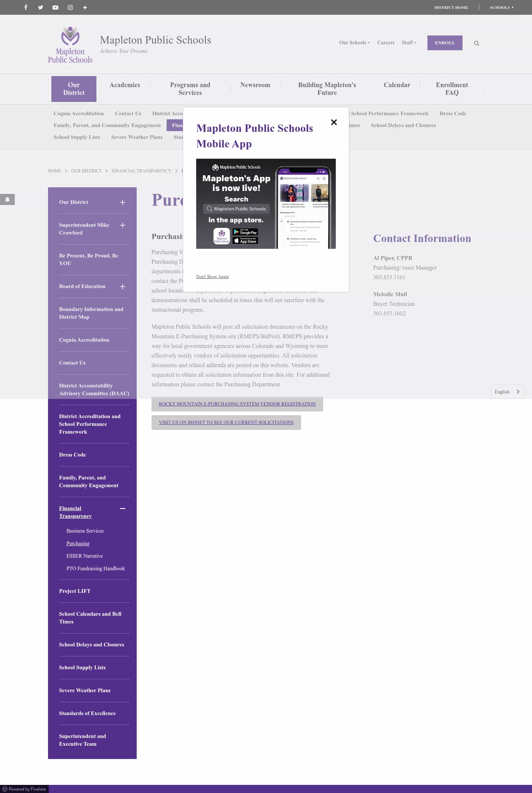Click the header search magnifier icon

coord(477,43)
